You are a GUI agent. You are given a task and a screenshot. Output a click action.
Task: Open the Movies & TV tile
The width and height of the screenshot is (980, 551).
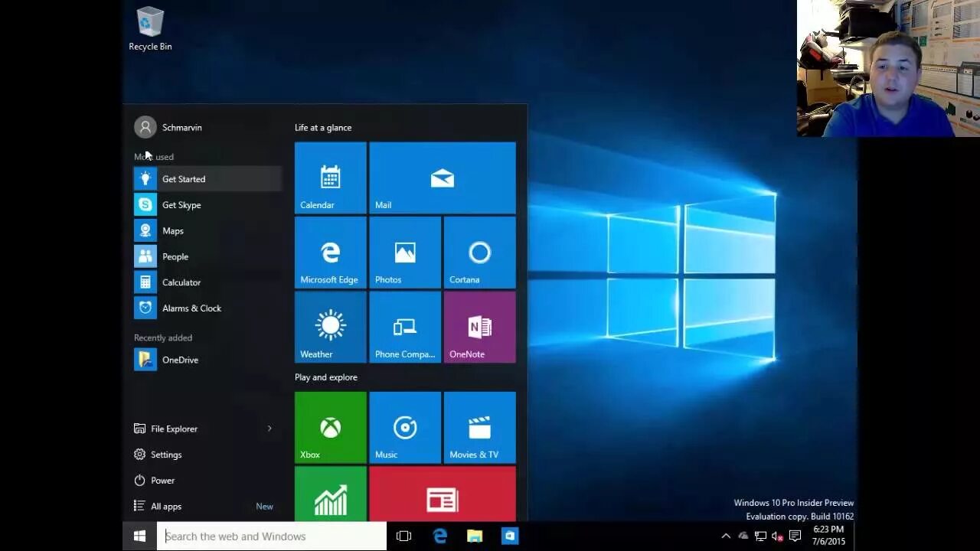(x=480, y=427)
